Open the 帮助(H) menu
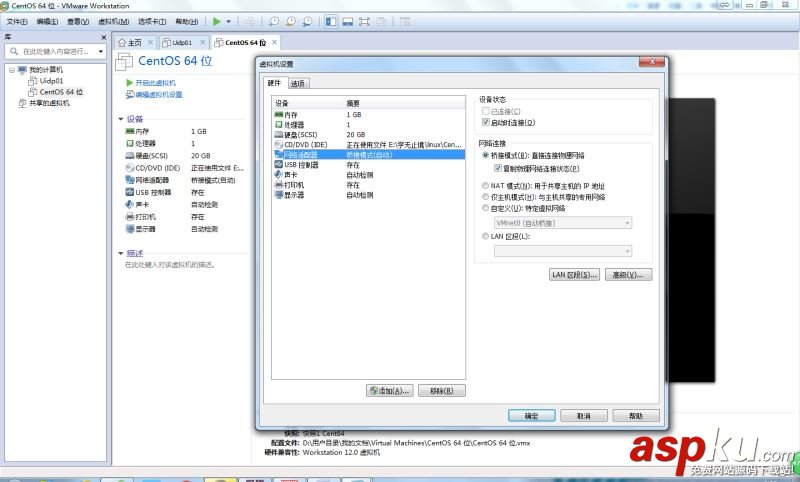The width and height of the screenshot is (800, 482). [x=187, y=21]
